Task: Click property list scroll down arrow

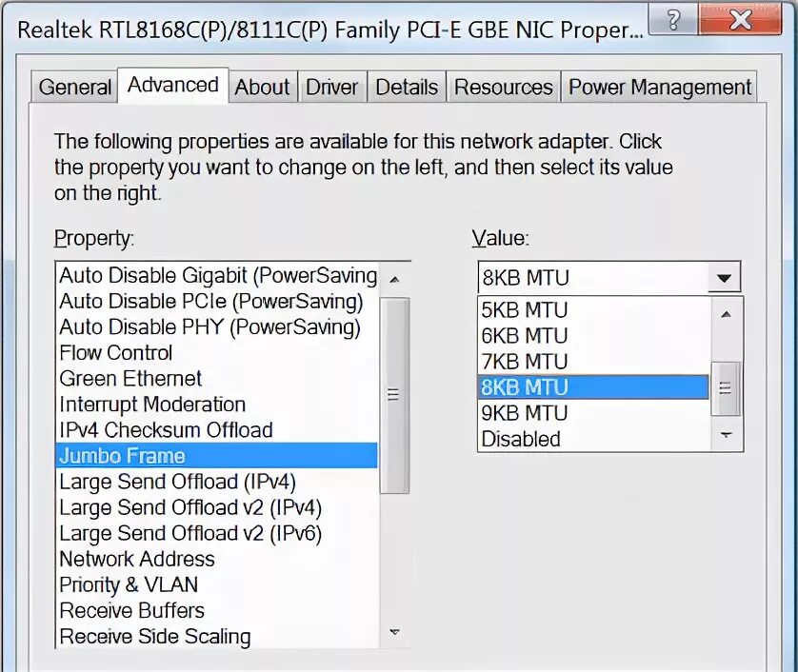Action: click(x=394, y=632)
